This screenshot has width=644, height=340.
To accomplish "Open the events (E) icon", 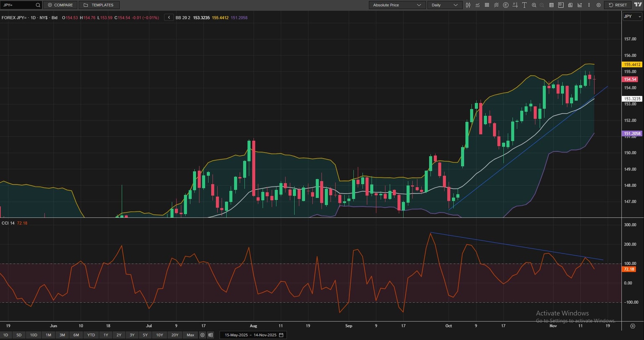I will pos(506,5).
